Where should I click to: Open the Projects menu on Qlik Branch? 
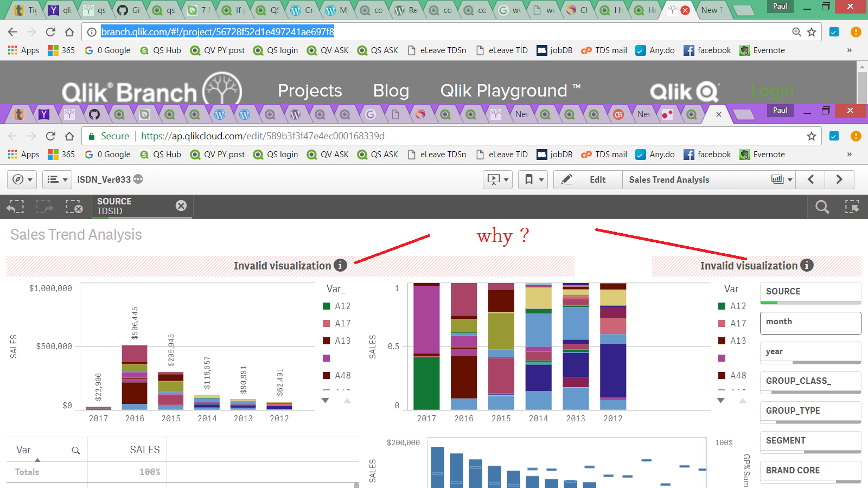(x=310, y=91)
